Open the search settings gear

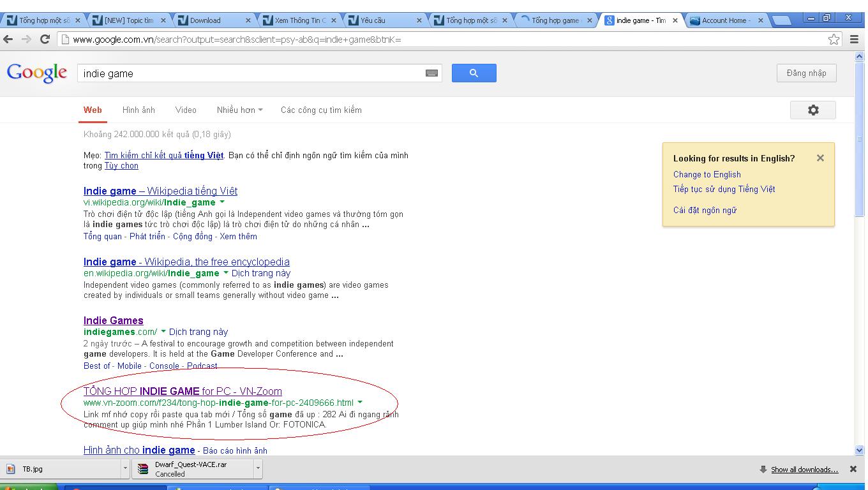point(812,110)
